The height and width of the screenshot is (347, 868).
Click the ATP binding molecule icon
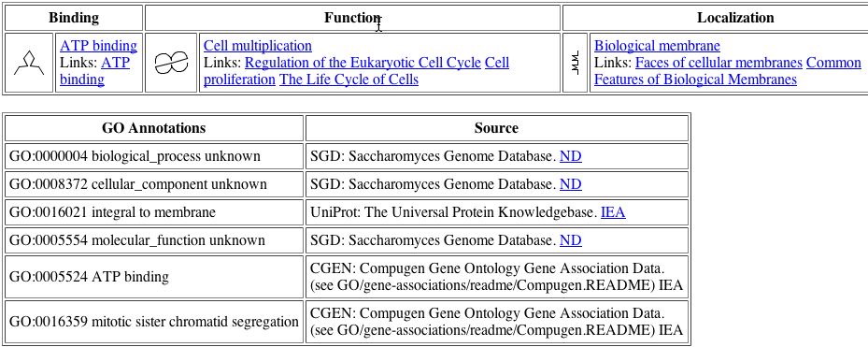(29, 63)
